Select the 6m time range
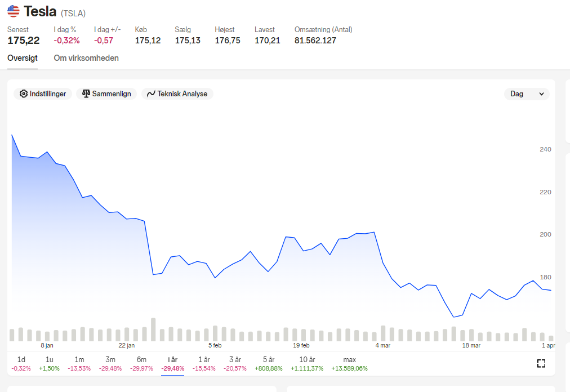Image resolution: width=570 pixels, height=392 pixels. click(x=141, y=364)
